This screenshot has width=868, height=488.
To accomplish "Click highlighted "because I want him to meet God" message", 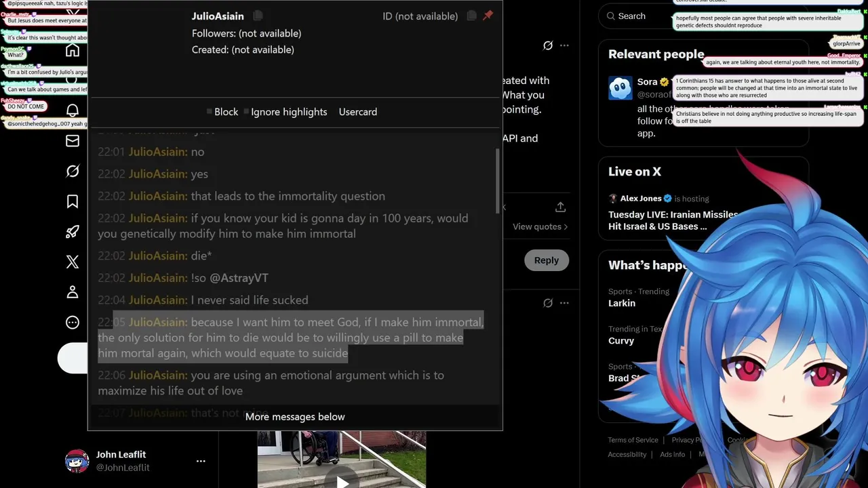I will [291, 338].
